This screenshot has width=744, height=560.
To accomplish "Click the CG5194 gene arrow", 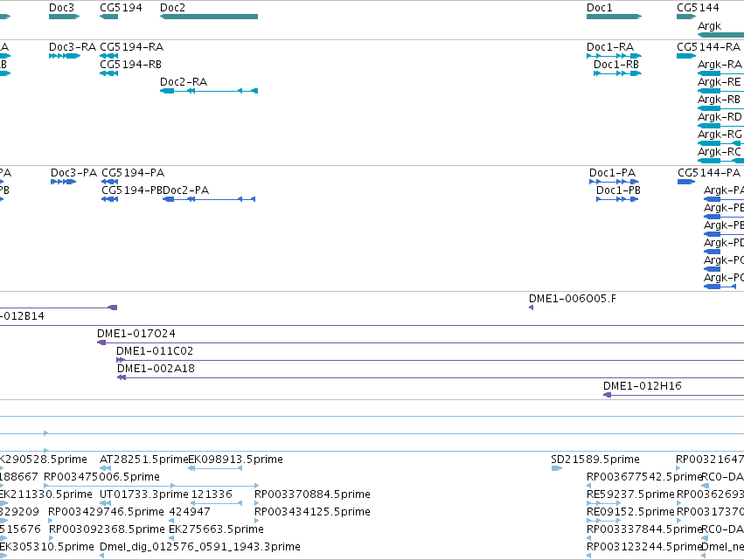I will (x=108, y=17).
